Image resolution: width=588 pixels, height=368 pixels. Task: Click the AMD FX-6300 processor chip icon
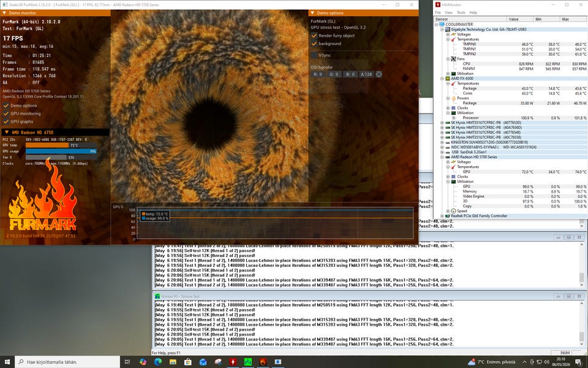[448, 79]
